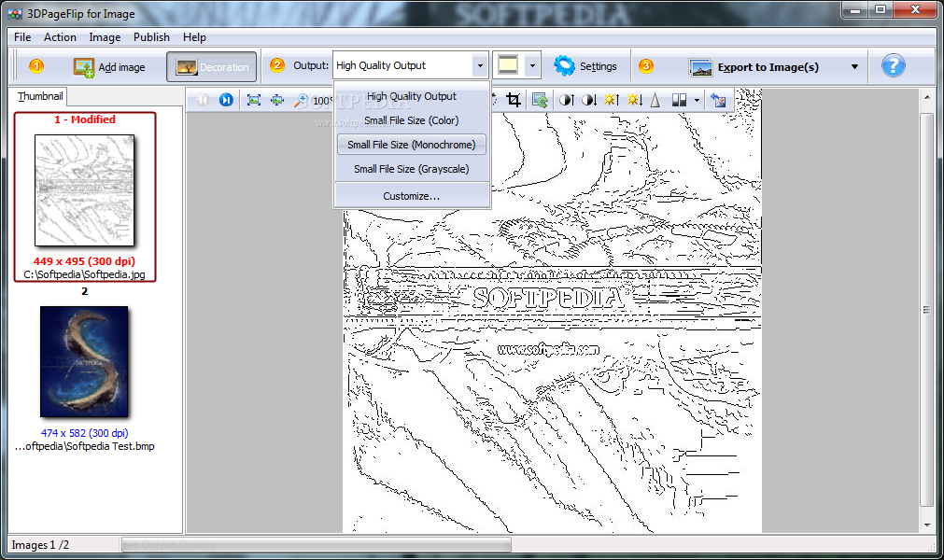
Task: Click '474 x 582 (300 dpi)' text
Action: coord(84,432)
